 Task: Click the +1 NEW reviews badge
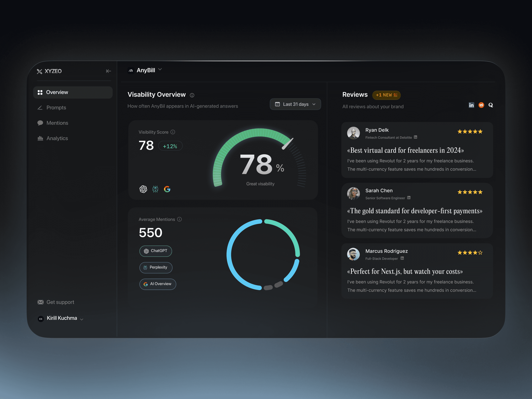pos(386,95)
